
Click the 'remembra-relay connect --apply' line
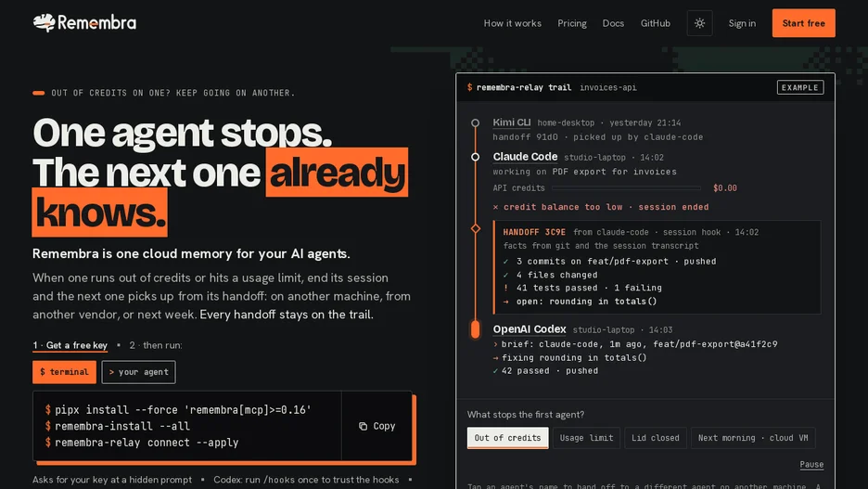[x=142, y=443]
